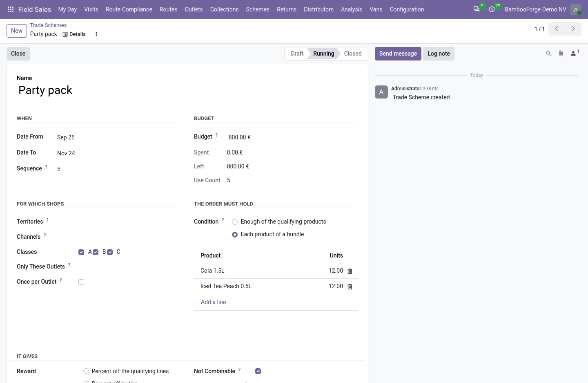Open the Only These Outlets field
Viewport: 588px width, 383px height.
coord(129,267)
